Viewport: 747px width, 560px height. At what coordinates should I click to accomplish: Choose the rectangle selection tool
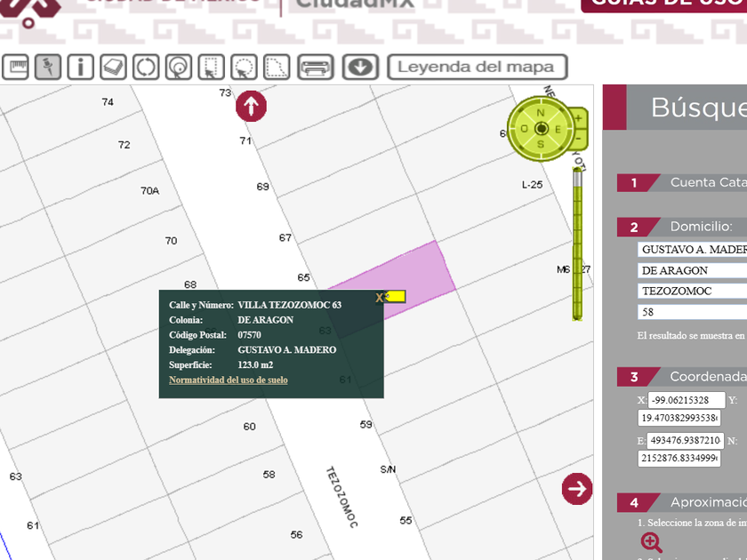coord(211,67)
